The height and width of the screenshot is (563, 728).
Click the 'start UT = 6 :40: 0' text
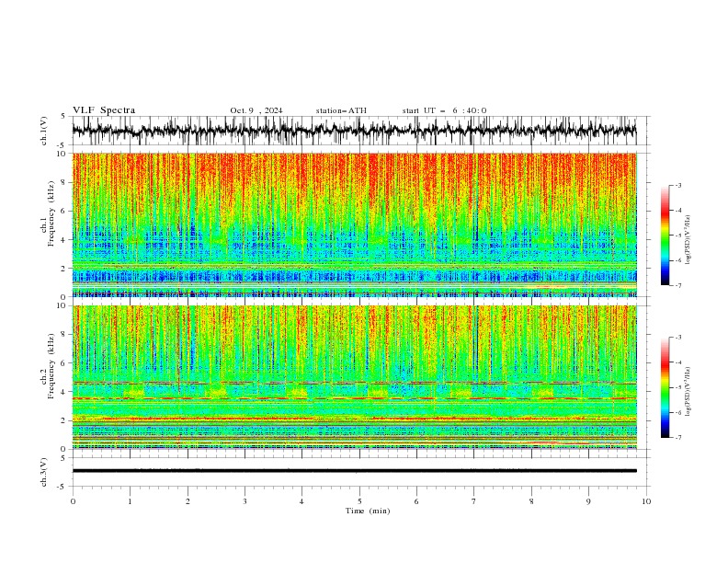(444, 110)
